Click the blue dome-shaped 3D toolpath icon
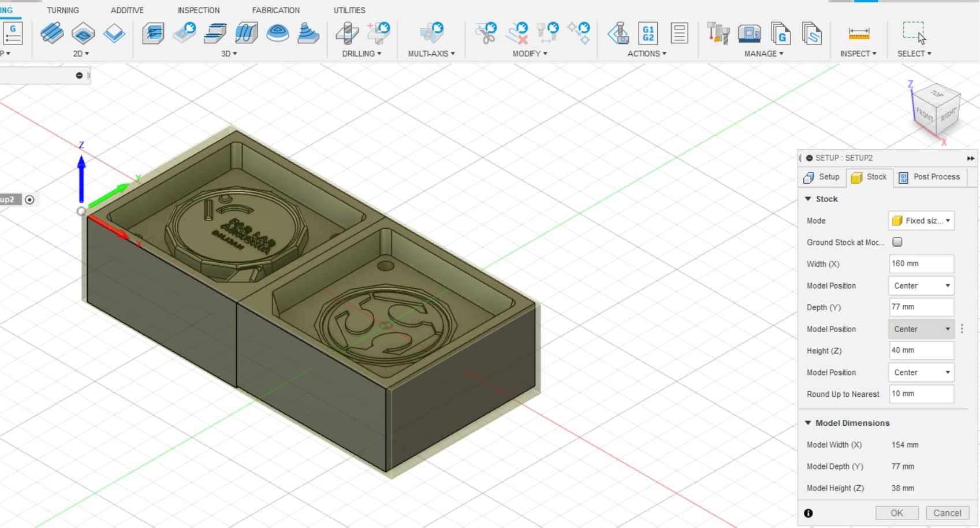The width and height of the screenshot is (980, 528). 278,33
